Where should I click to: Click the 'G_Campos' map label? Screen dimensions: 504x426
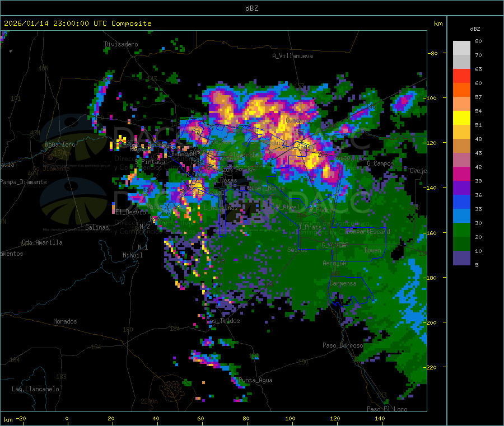coord(380,163)
